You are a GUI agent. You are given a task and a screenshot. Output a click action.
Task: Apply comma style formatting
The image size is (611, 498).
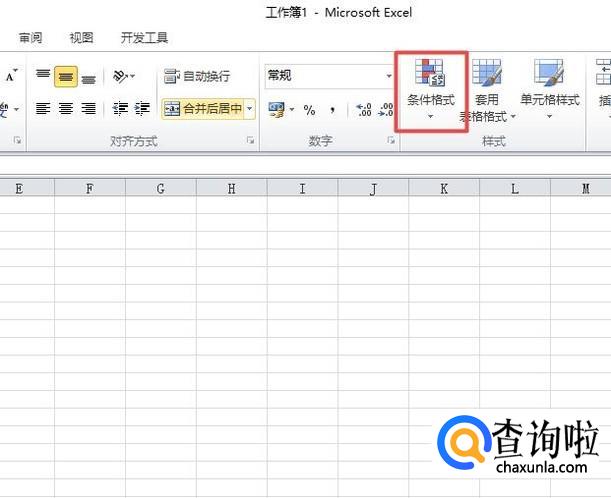pos(332,110)
